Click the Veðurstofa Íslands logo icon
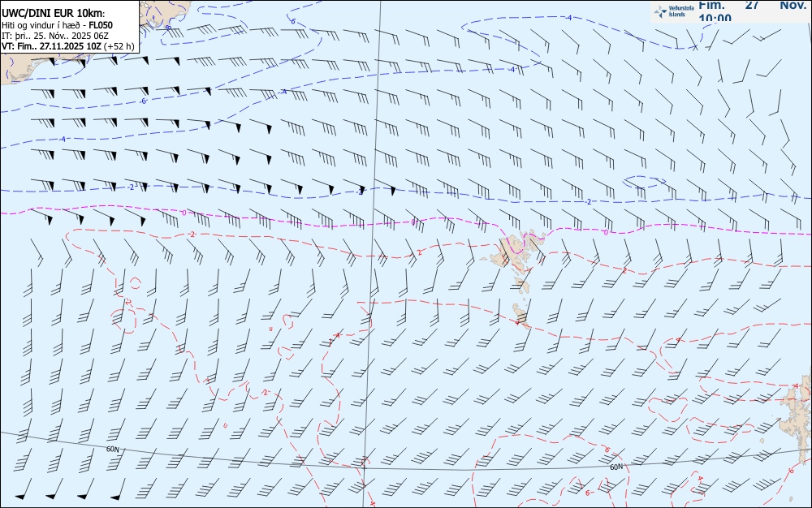This screenshot has width=812, height=508. pyautogui.click(x=660, y=11)
